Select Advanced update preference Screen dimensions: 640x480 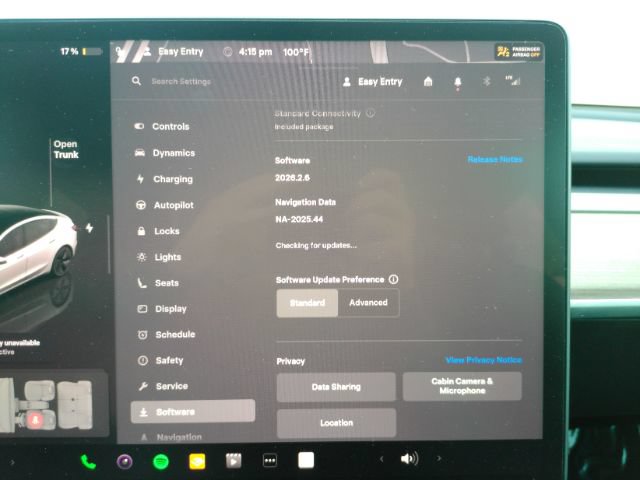(x=369, y=303)
